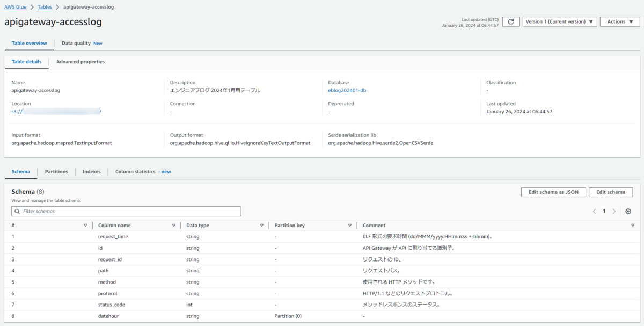Image resolution: width=644 pixels, height=326 pixels.
Task: Click the datehour column name cell
Action: click(x=108, y=316)
